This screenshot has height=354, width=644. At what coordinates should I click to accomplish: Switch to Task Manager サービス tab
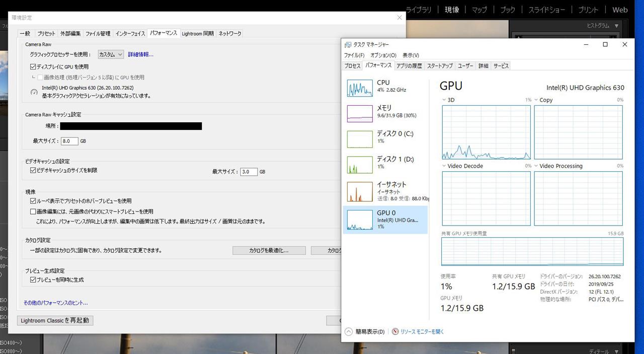click(x=501, y=66)
